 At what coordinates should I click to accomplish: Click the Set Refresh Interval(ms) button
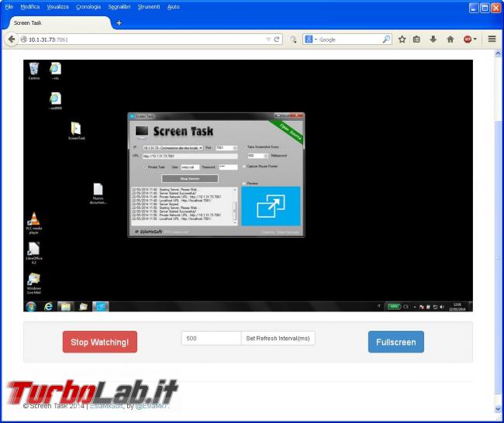278,339
